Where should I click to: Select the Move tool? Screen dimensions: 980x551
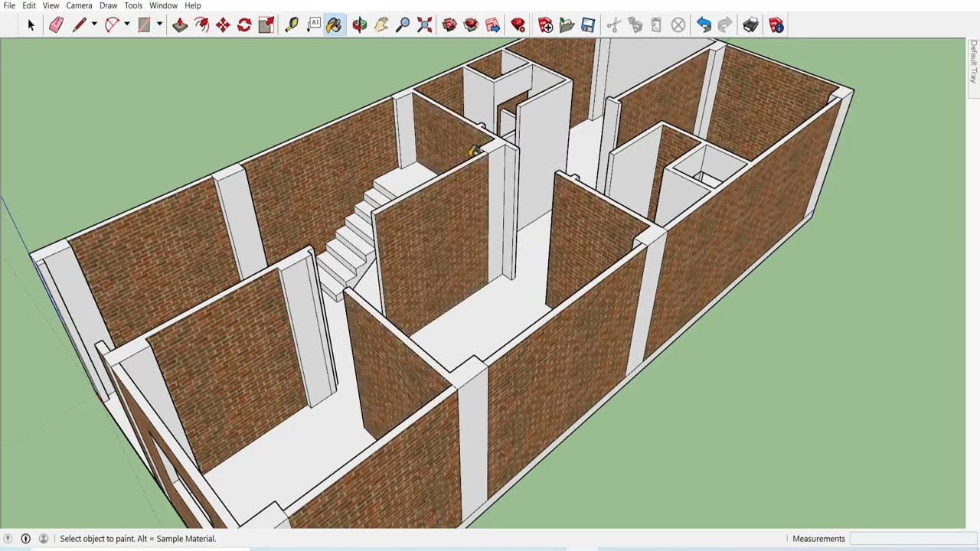223,25
